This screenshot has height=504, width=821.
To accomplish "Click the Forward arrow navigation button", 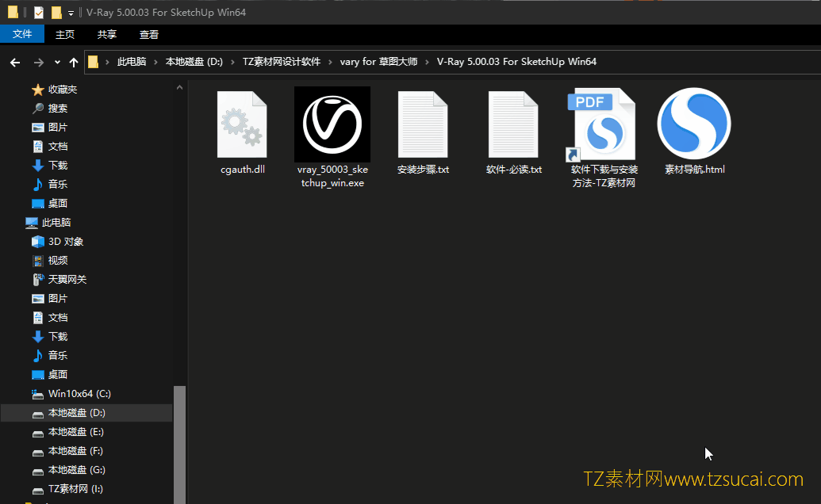I will [38, 63].
